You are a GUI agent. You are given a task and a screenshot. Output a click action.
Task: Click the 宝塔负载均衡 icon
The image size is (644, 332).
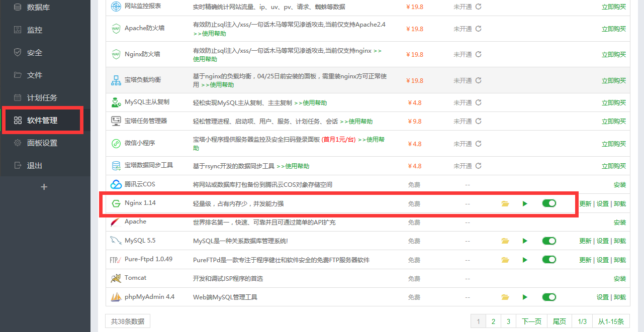point(116,80)
